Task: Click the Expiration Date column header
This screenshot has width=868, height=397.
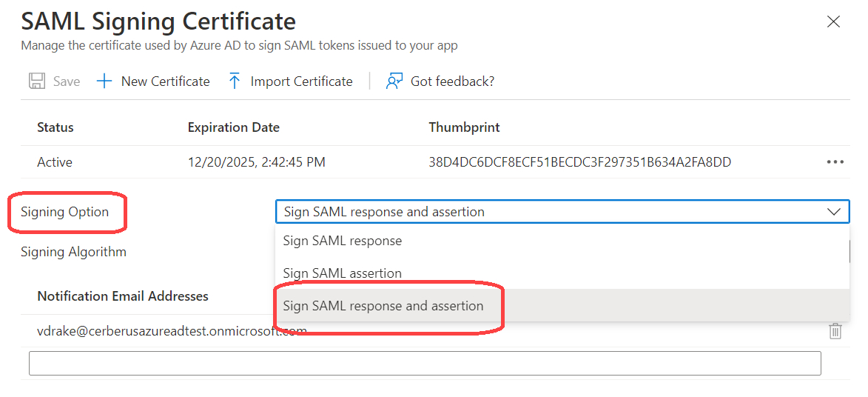Action: click(233, 127)
